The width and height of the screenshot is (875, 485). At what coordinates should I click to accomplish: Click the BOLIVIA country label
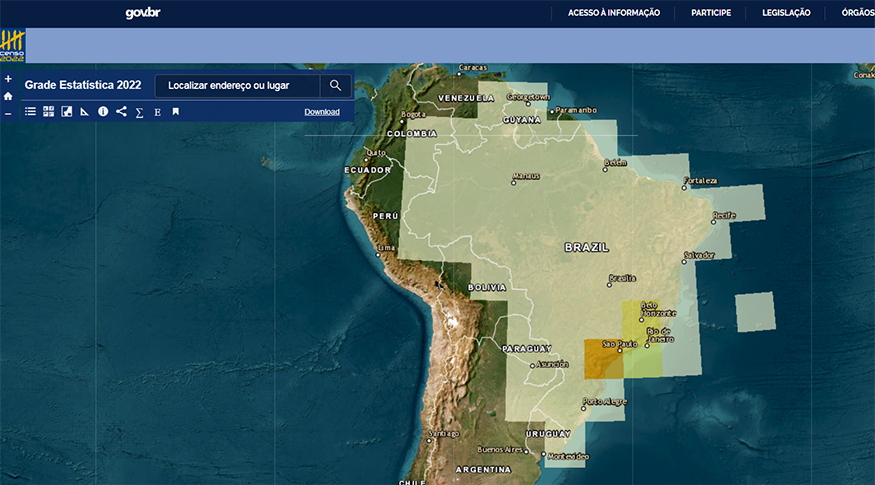point(487,287)
